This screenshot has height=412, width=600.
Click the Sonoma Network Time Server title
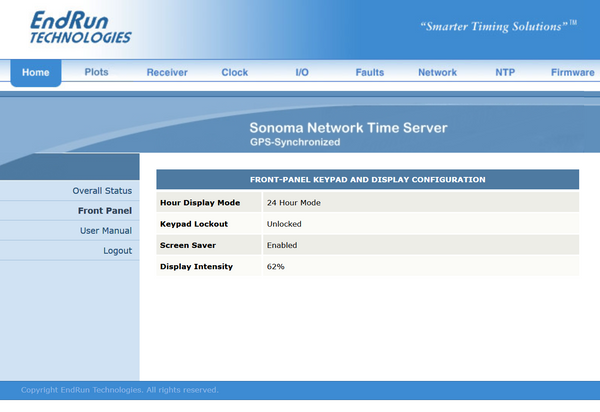[348, 128]
